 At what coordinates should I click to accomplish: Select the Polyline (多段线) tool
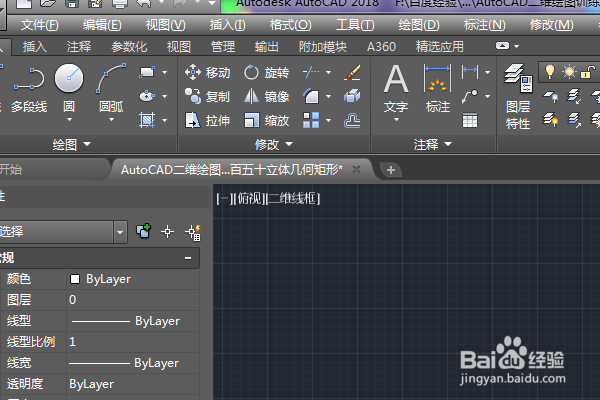29,89
